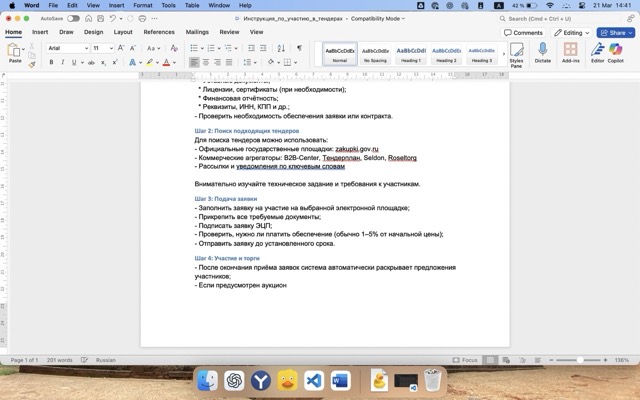Adjust the zoom slider in status bar
Viewport: 640px width, 400px height.
[x=578, y=360]
